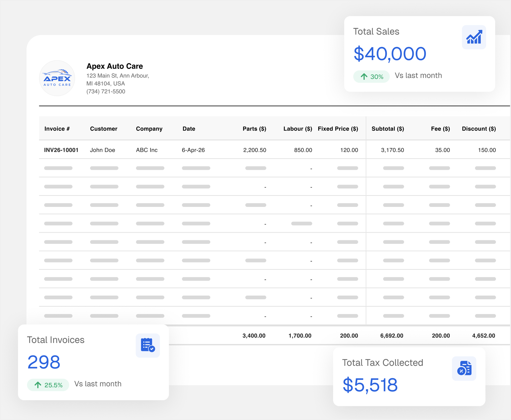Screen dimensions: 511x420
Task: Select the Labour ($) column header
Action: [298, 129]
